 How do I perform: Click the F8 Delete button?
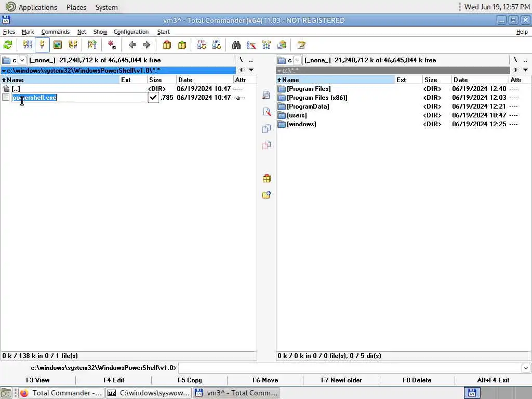pos(417,380)
